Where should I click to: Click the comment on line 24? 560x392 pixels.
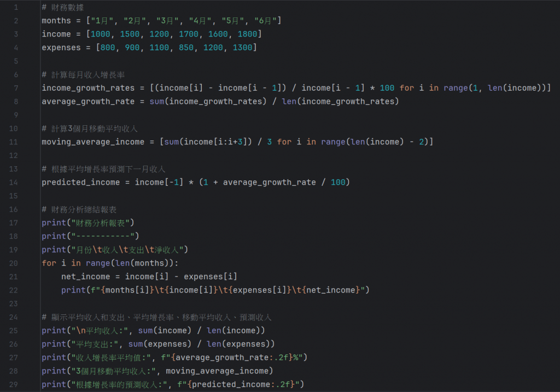point(156,318)
